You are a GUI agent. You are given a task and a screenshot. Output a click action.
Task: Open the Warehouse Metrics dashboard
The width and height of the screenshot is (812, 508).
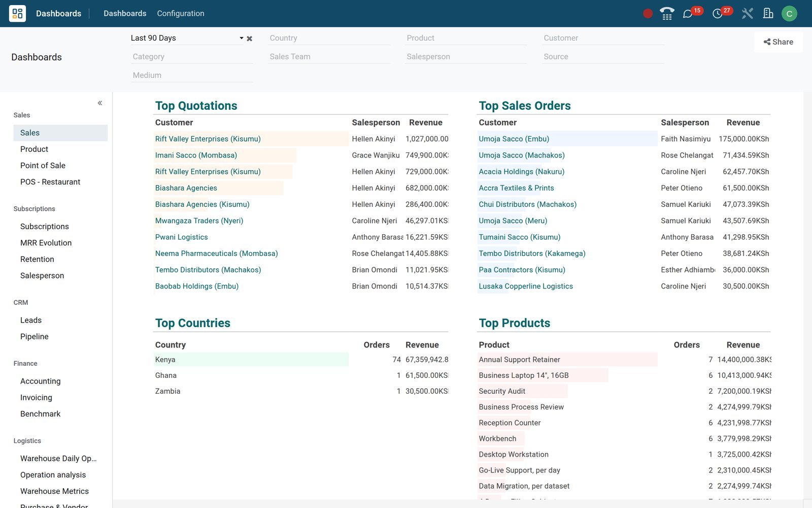pyautogui.click(x=60, y=491)
